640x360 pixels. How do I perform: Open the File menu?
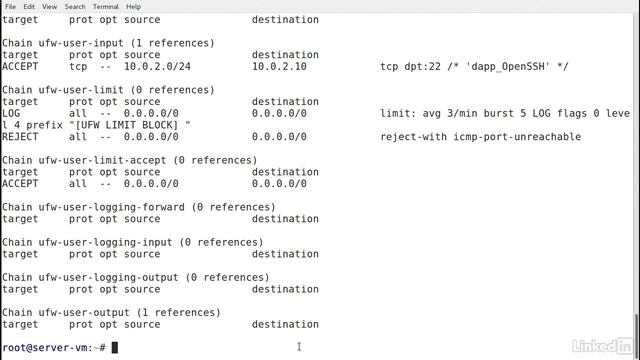coord(10,7)
